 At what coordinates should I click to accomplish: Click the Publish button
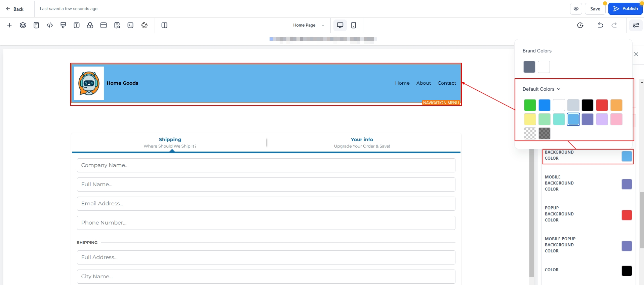[625, 9]
